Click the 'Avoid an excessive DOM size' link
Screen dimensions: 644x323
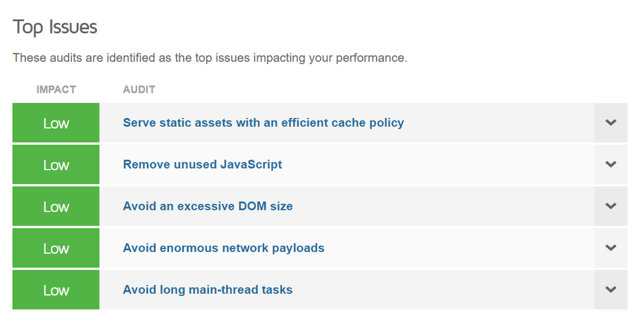click(207, 206)
